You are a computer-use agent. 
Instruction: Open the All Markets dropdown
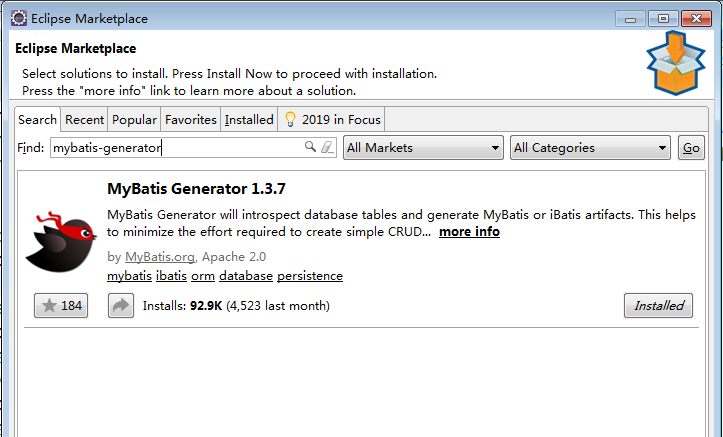423,148
